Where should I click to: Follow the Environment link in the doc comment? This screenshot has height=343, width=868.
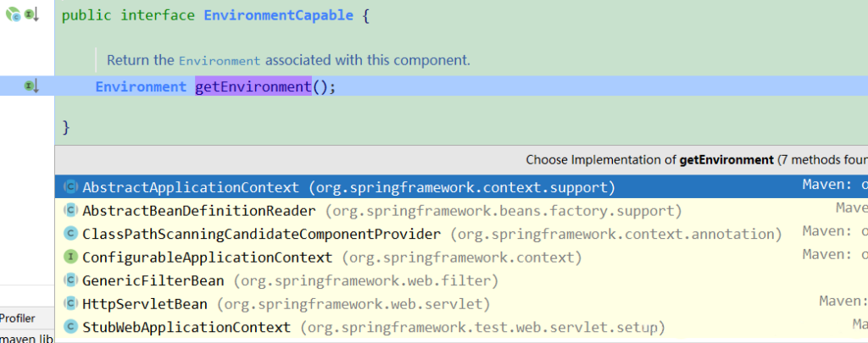tap(219, 61)
